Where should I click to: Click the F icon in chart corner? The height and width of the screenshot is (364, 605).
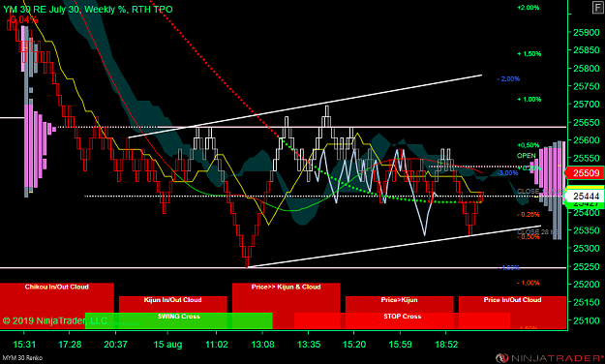pos(597,8)
